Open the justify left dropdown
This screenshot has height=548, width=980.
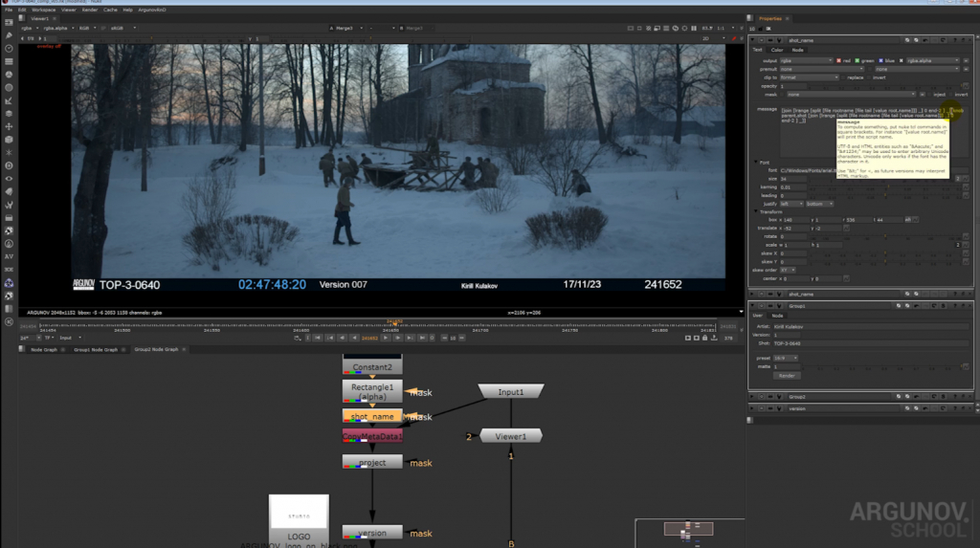click(x=791, y=204)
